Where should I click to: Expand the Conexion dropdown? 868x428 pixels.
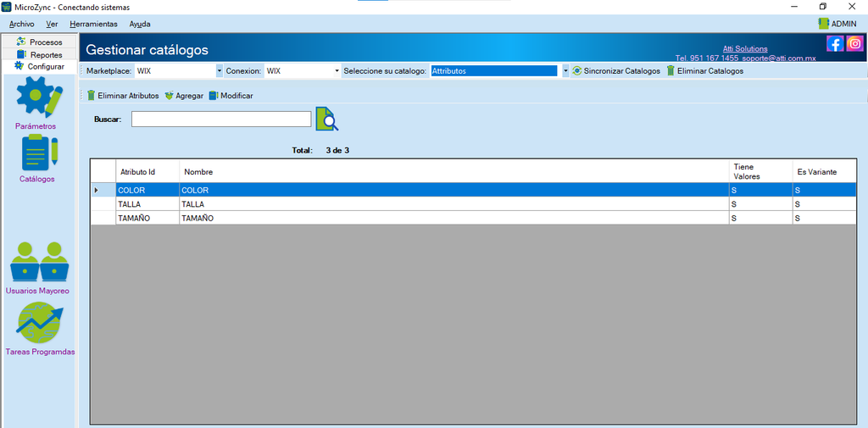click(x=337, y=71)
